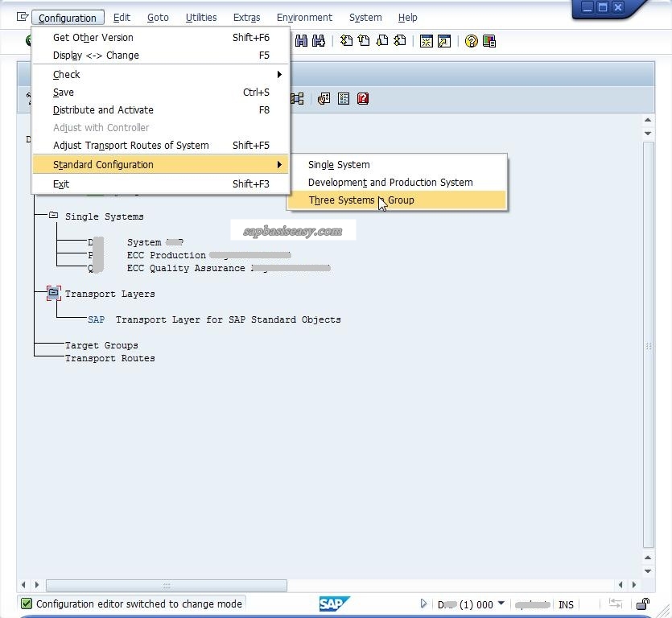
Task: Click the SAP logo in status bar
Action: (x=334, y=604)
